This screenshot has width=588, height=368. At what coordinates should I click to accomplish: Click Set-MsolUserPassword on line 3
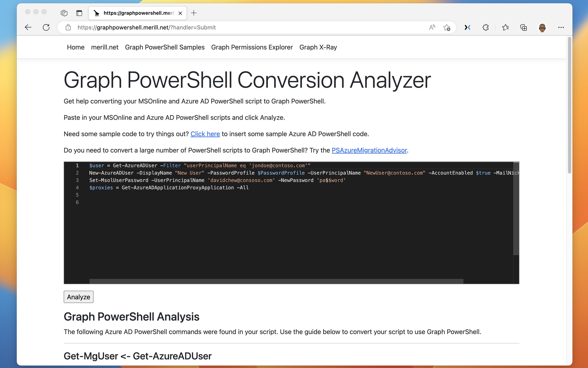[x=119, y=180]
